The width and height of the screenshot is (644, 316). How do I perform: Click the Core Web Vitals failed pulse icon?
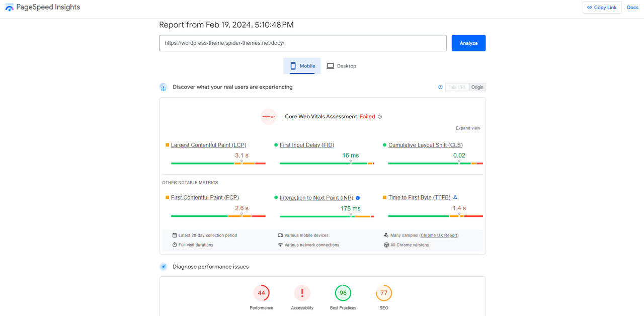click(269, 117)
